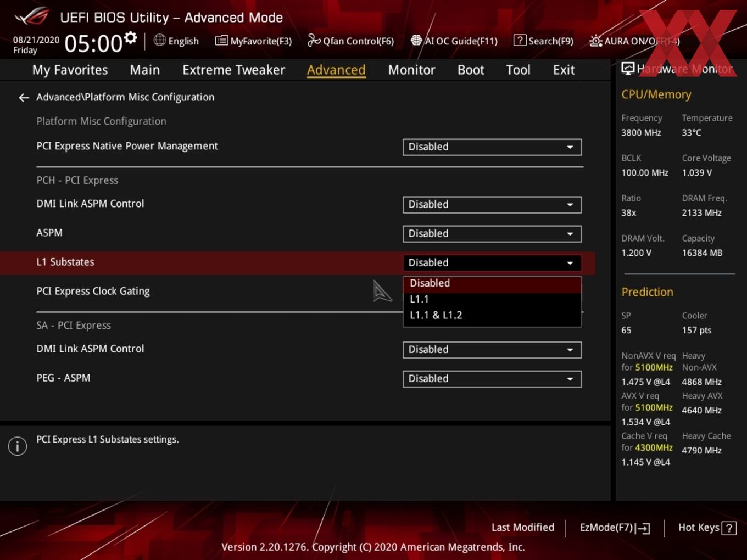This screenshot has width=747, height=560.
Task: Switch to the Exit tab
Action: (x=564, y=70)
